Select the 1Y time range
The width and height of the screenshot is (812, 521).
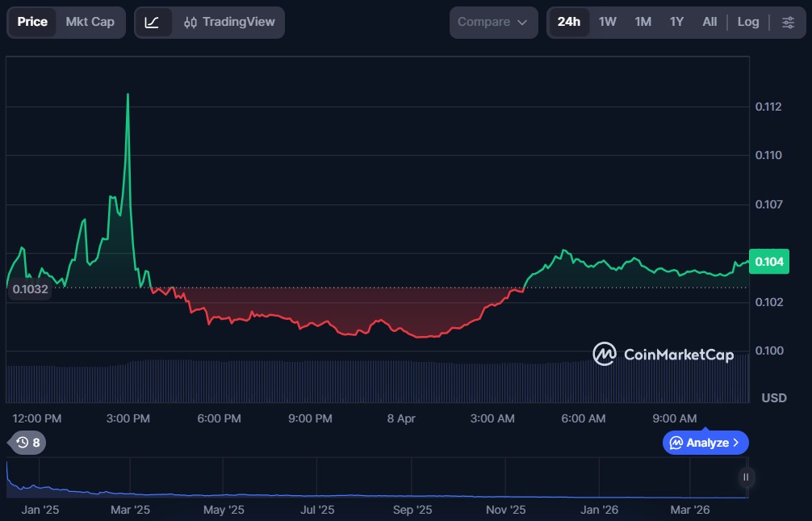676,22
